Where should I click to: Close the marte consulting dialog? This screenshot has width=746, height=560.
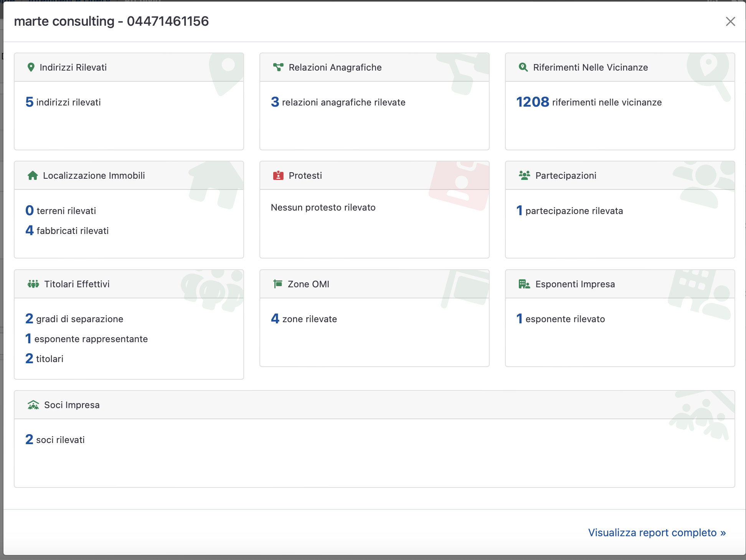pyautogui.click(x=730, y=21)
